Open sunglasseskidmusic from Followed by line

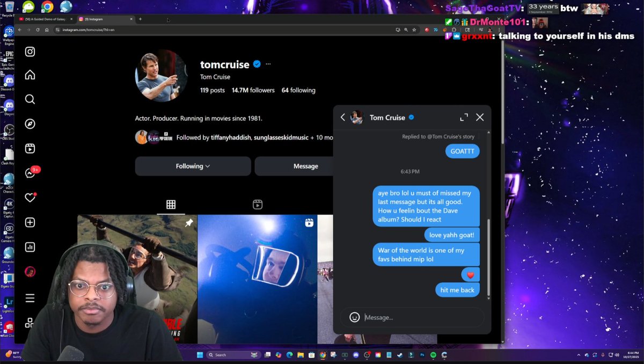click(281, 137)
